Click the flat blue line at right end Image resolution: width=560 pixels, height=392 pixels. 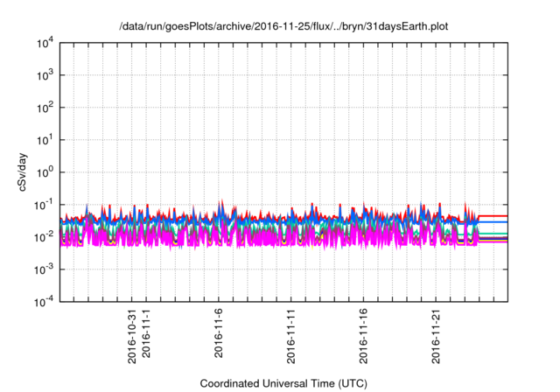pos(494,222)
